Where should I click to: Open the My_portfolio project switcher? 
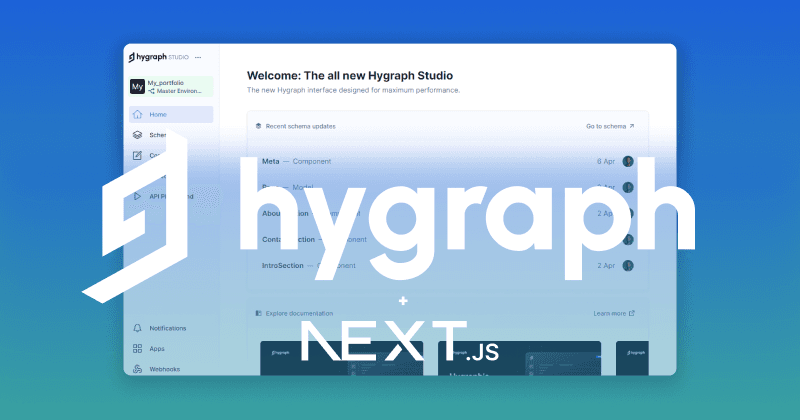[x=171, y=87]
